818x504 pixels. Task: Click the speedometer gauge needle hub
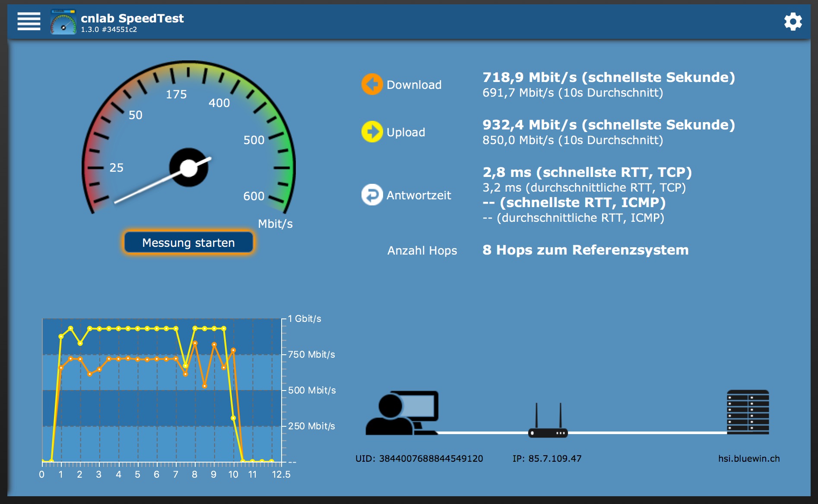click(x=189, y=168)
